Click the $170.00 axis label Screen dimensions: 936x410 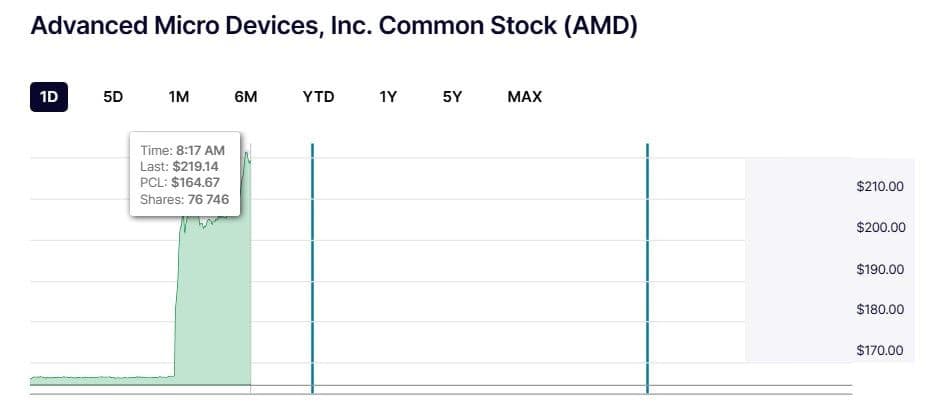880,350
